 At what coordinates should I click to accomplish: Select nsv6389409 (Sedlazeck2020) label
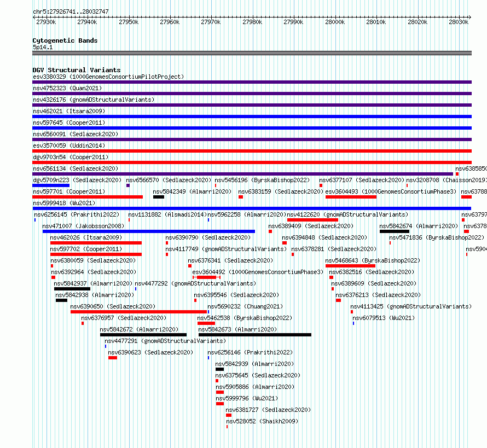tap(311, 226)
